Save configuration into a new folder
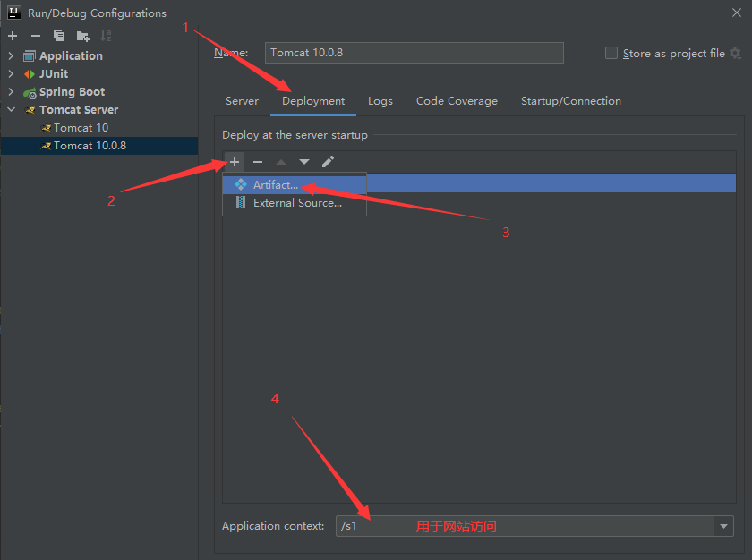This screenshot has height=560, width=752. coord(82,36)
